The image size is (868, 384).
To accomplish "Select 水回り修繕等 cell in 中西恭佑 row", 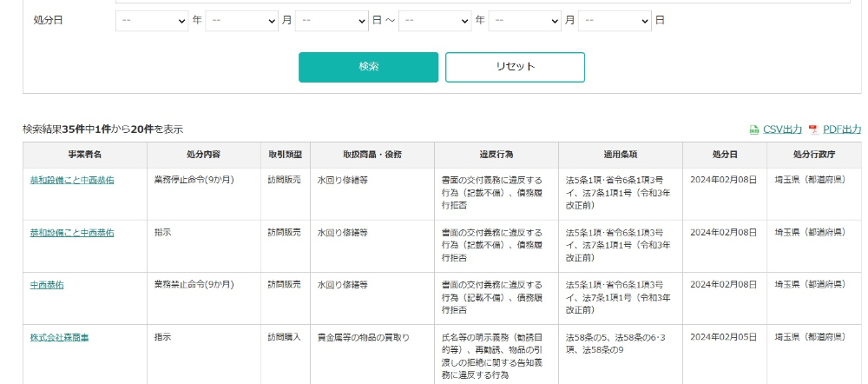I will pos(372,299).
